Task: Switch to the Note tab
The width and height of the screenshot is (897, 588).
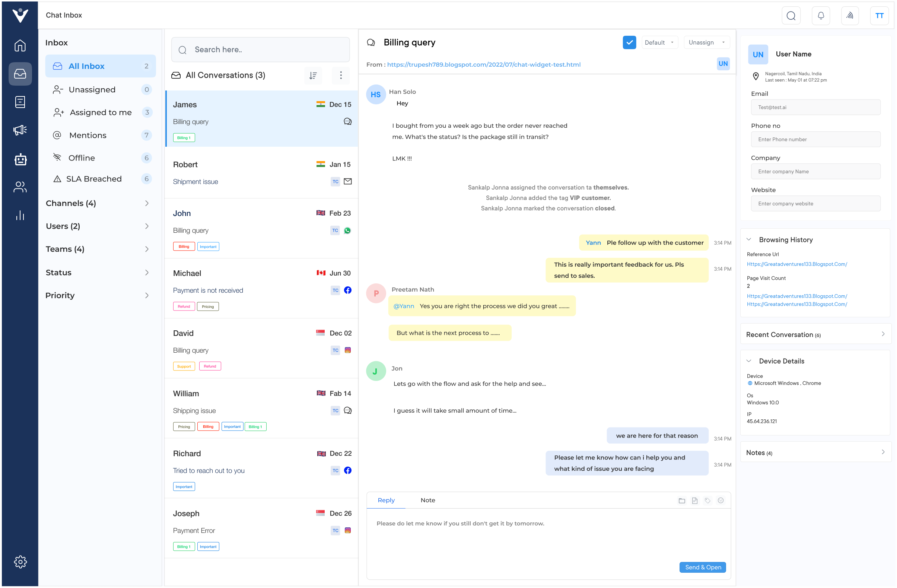Action: tap(428, 500)
